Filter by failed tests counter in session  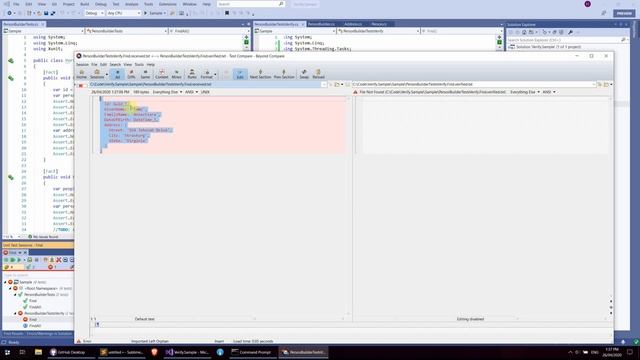(53, 267)
